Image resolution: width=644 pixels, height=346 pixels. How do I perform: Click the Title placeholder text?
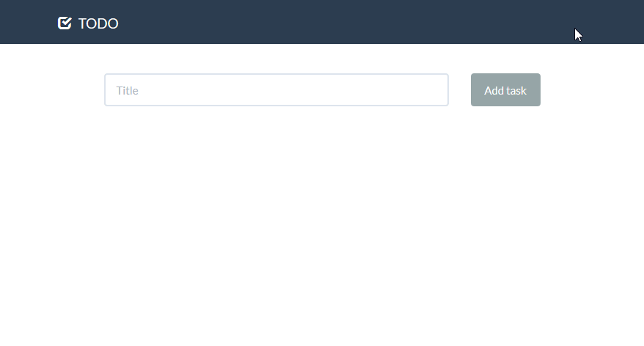coord(128,90)
